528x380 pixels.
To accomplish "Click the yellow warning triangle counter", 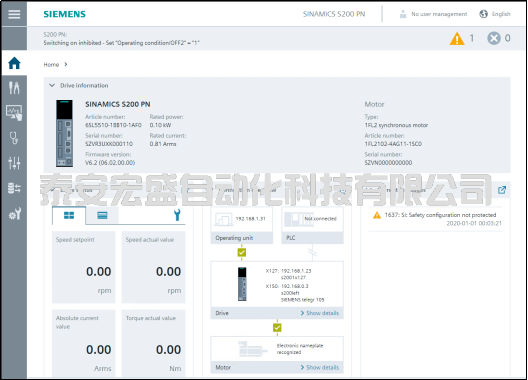I will click(x=461, y=38).
